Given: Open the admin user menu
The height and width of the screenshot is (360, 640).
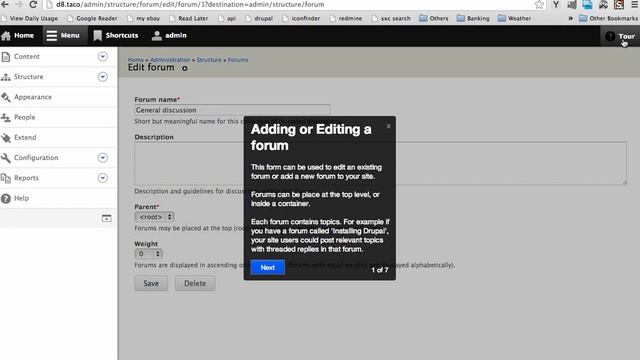Looking at the screenshot, I should point(169,36).
